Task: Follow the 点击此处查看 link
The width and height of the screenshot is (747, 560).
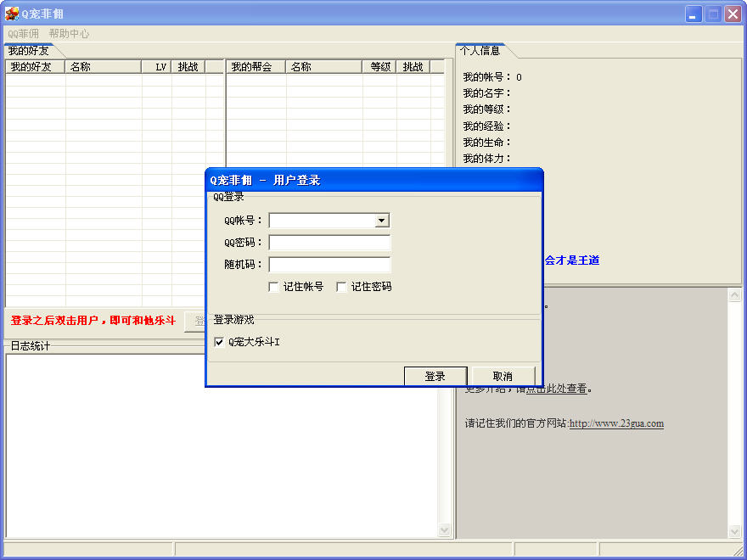Action: click(x=557, y=389)
